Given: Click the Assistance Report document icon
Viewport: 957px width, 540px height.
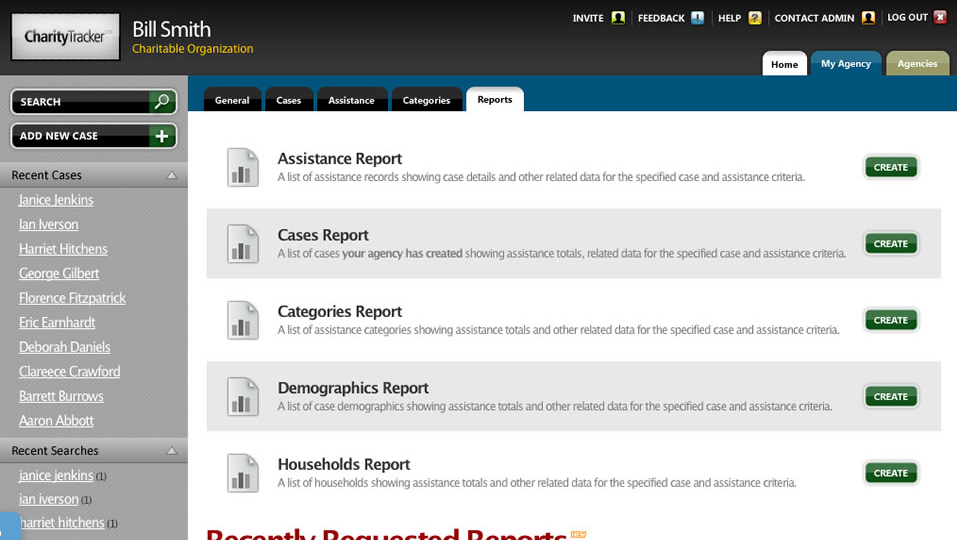Looking at the screenshot, I should click(x=242, y=167).
